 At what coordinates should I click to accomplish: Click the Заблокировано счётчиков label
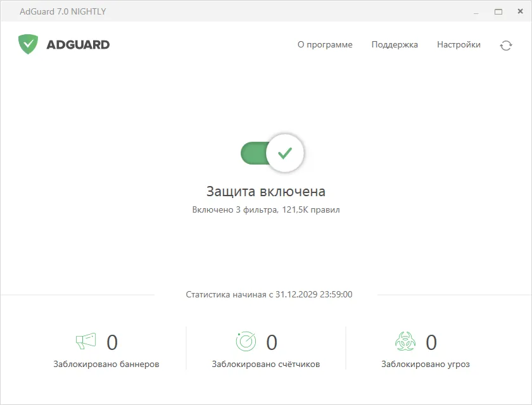click(266, 364)
